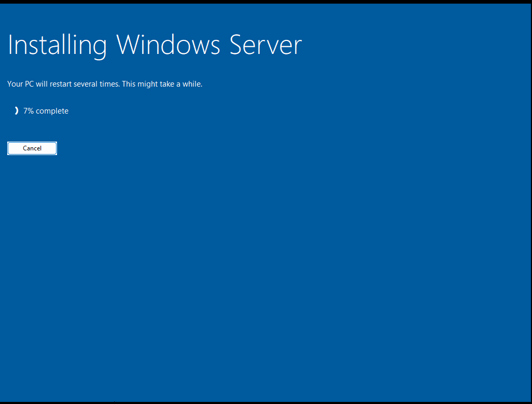Click the "Your PC will restart several times" sentence
The height and width of the screenshot is (404, 532).
coord(63,84)
